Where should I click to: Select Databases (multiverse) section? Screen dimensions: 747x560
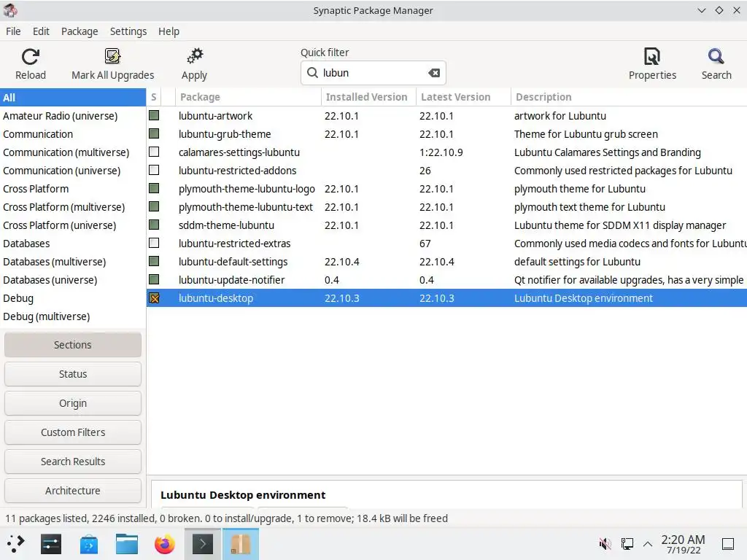(73, 262)
